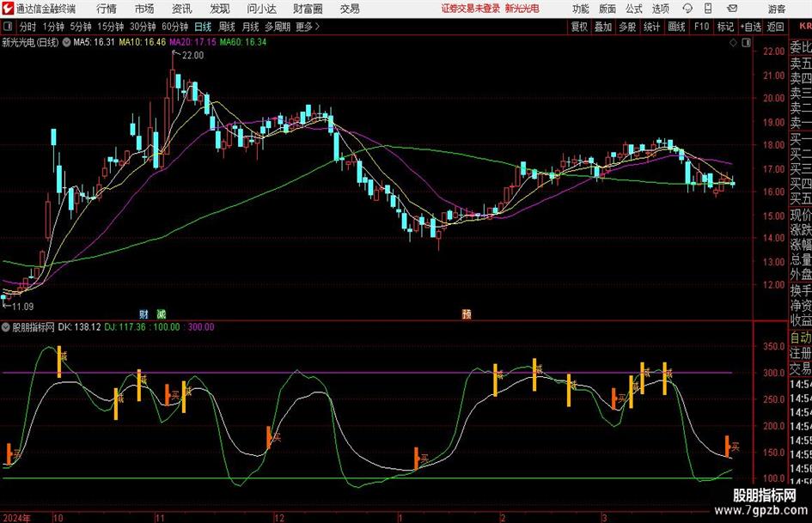The image size is (812, 523).
Task: Open the 市场 menu
Action: (144, 9)
